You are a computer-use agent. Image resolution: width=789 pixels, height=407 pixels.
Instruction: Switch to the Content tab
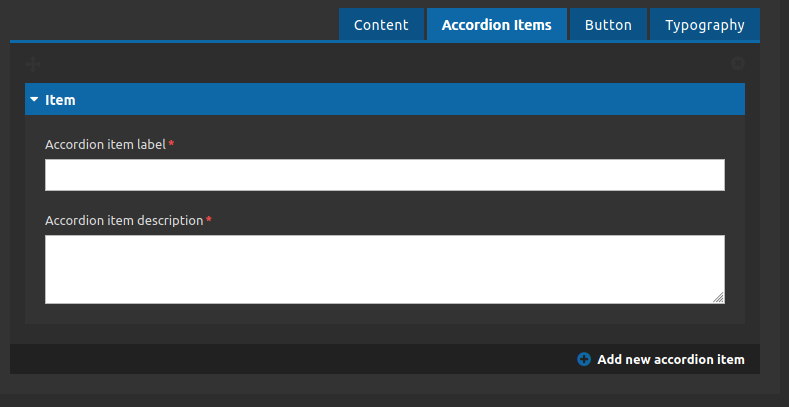click(381, 25)
